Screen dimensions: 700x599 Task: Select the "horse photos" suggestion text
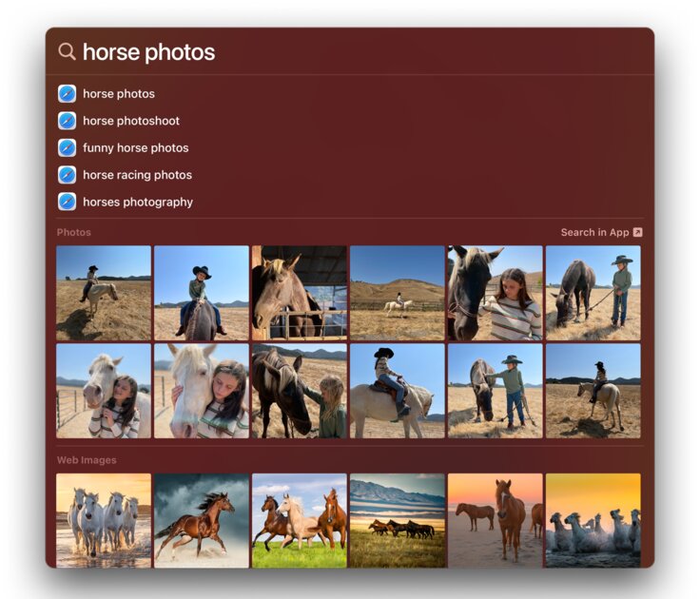[x=119, y=94]
